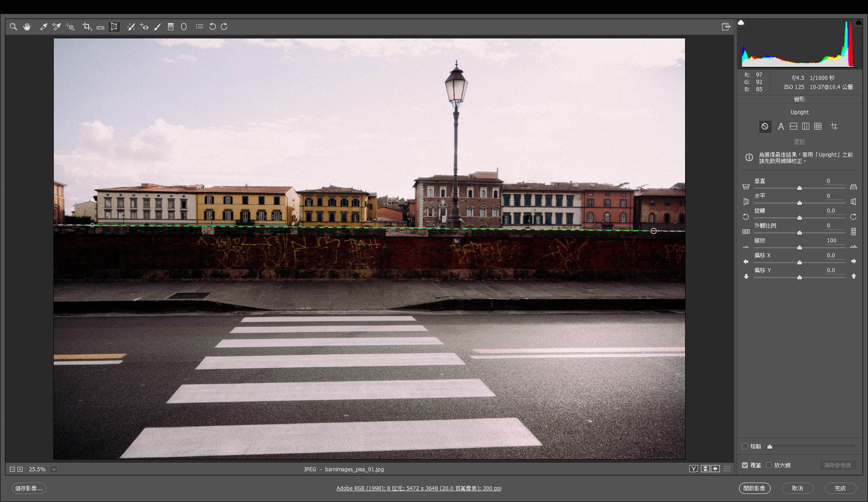The width and height of the screenshot is (868, 502).
Task: Adjust the 旋轉 slider handle
Action: [x=799, y=218]
